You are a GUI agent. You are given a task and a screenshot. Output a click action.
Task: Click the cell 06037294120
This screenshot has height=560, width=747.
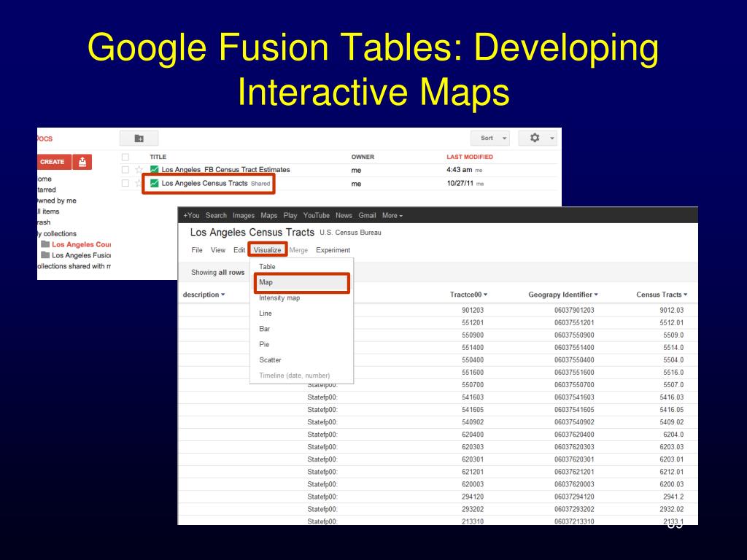574,496
